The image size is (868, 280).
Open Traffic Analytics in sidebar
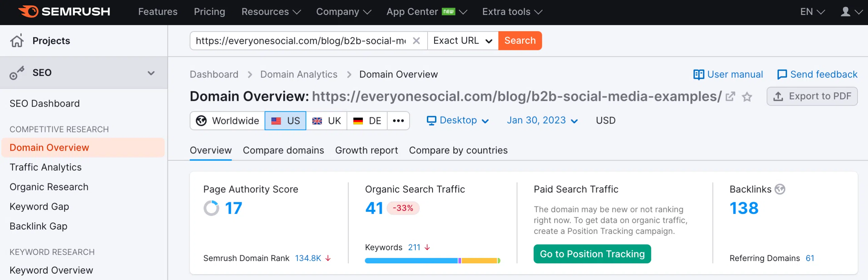45,167
